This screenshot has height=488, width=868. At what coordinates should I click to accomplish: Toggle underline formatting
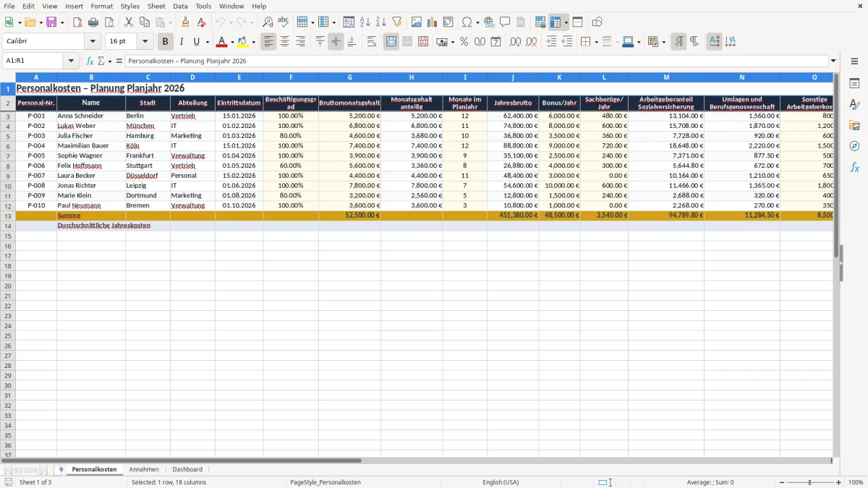click(x=196, y=42)
